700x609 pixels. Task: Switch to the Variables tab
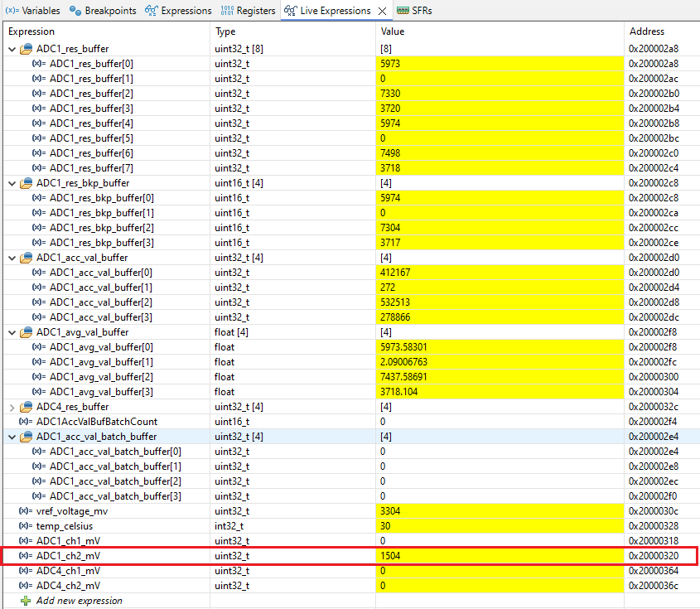pos(32,10)
